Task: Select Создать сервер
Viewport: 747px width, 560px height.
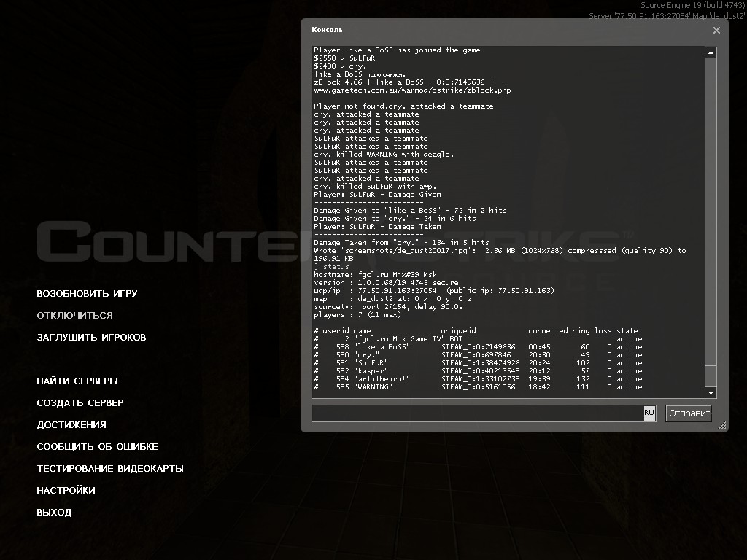Action: click(80, 402)
